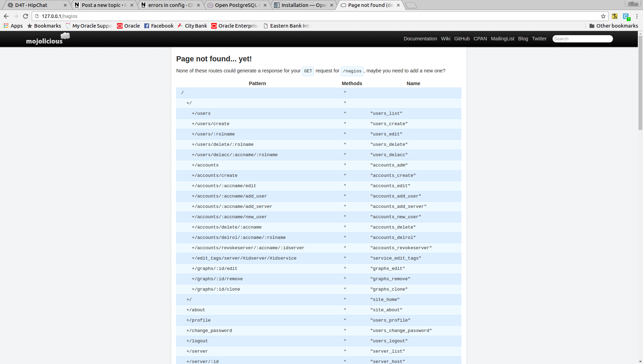Open the Apps grid shortcut
This screenshot has width=643, height=364.
click(13, 26)
